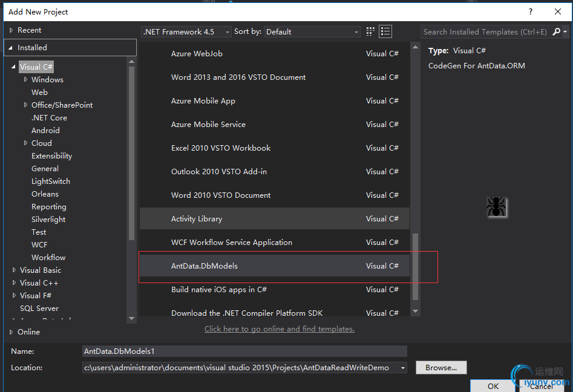The width and height of the screenshot is (573, 392).
Task: Select the Test category
Action: tap(39, 232)
